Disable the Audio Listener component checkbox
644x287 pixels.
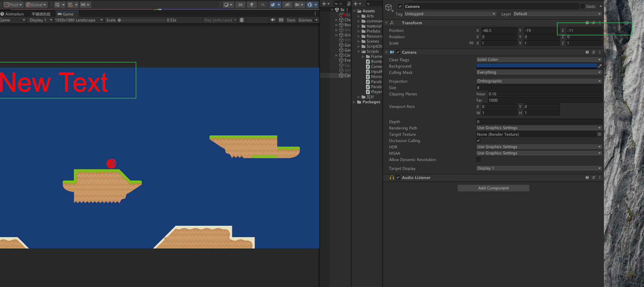pos(398,177)
